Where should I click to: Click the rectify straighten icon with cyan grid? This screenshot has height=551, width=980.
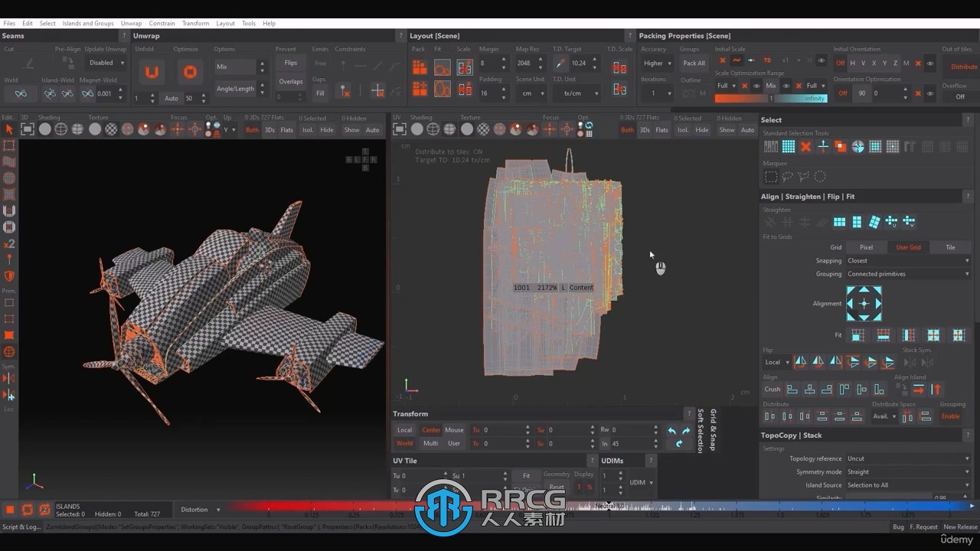point(839,222)
